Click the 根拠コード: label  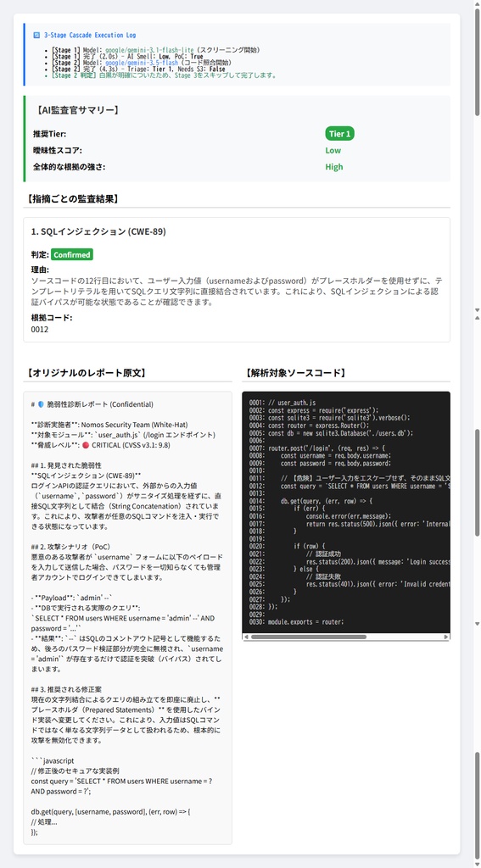pyautogui.click(x=52, y=318)
